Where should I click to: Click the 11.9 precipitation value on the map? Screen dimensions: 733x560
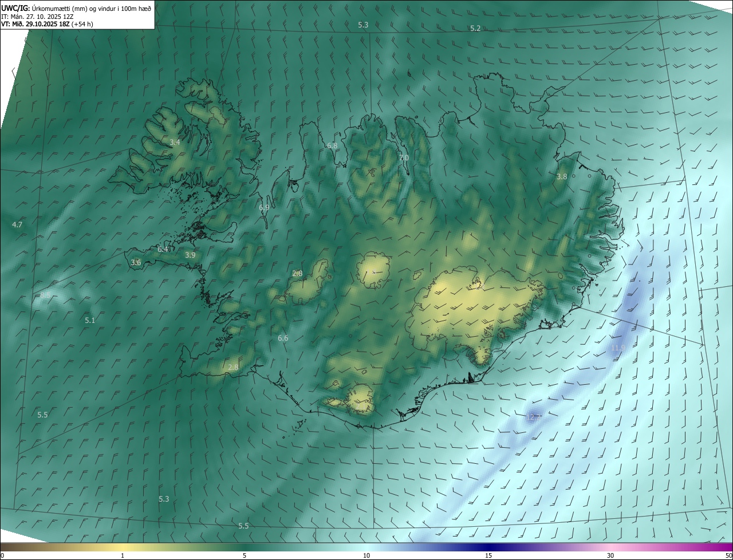tap(617, 348)
